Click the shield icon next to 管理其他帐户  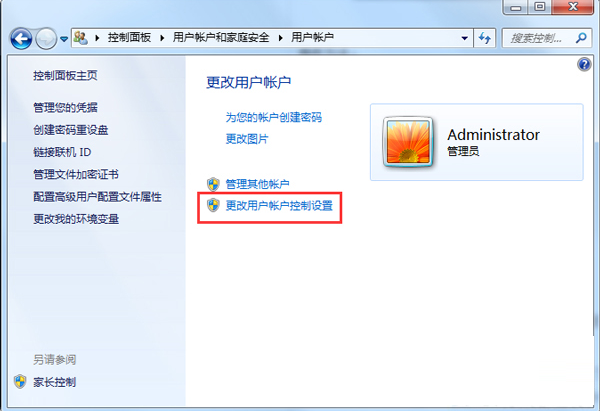213,184
